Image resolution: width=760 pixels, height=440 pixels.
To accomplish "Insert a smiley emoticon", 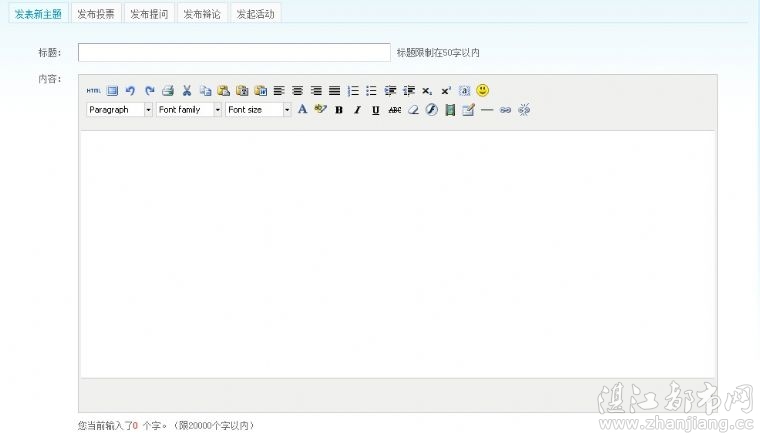I will (483, 90).
